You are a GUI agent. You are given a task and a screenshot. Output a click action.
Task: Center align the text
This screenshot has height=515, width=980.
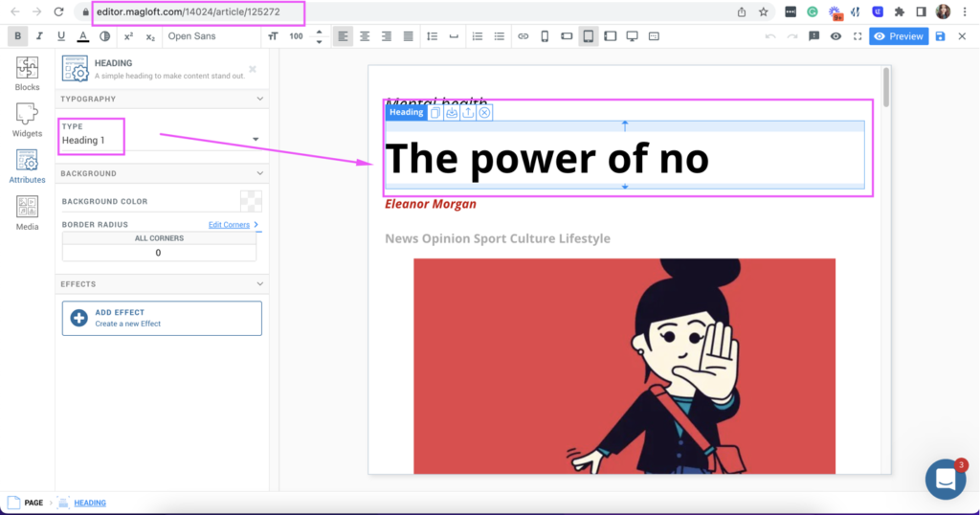coord(365,36)
